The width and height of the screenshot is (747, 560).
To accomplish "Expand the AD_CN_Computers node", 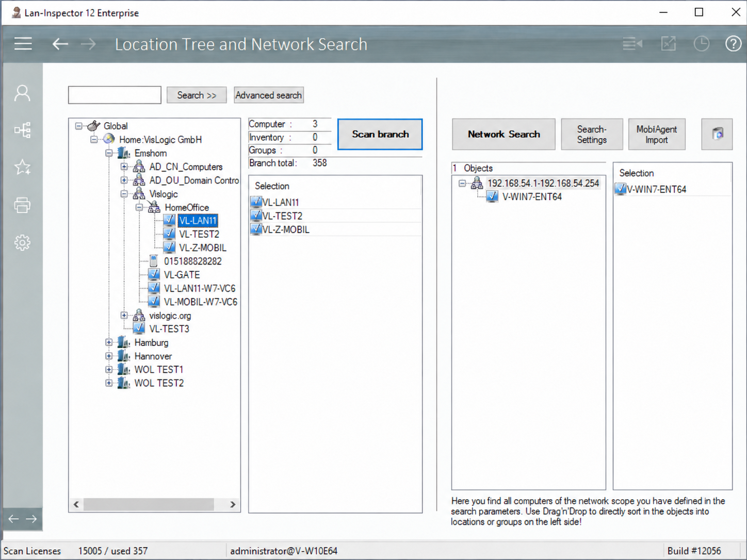I will click(124, 167).
